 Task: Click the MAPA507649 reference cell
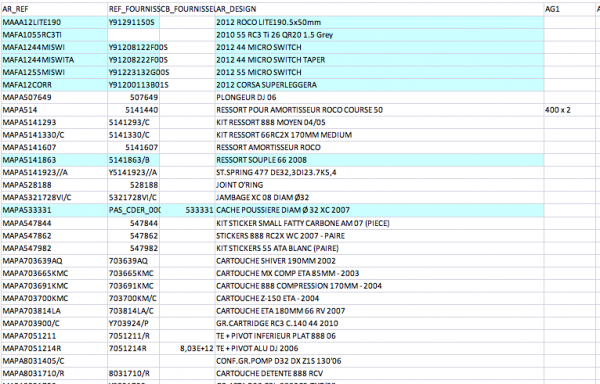pos(54,98)
